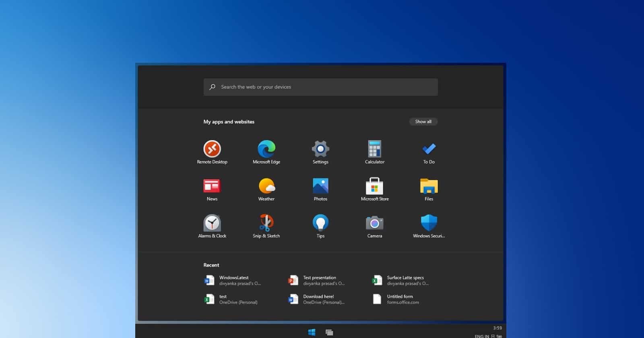Viewport: 644px width, 338px height.
Task: Launch Alarms & Clock
Action: pos(212,227)
